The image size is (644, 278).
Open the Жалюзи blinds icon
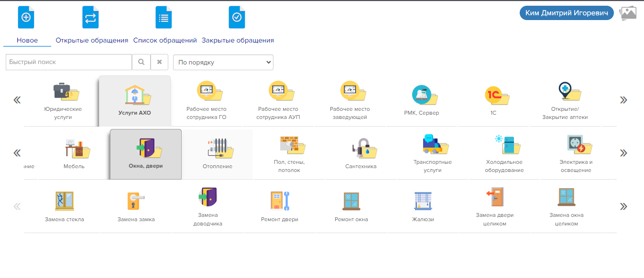click(x=423, y=202)
